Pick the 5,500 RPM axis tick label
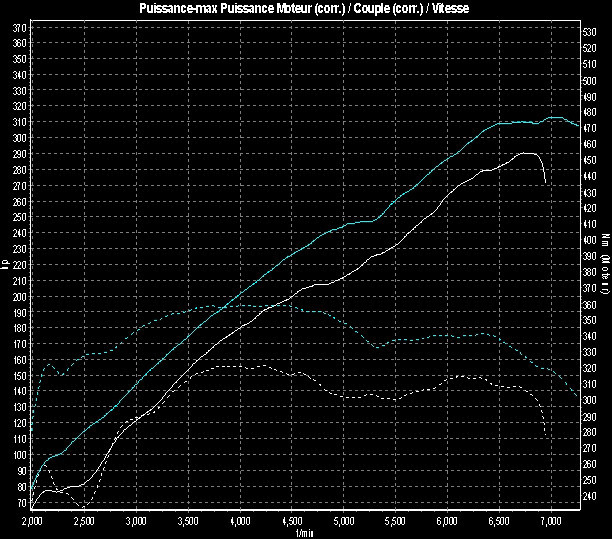 point(397,521)
